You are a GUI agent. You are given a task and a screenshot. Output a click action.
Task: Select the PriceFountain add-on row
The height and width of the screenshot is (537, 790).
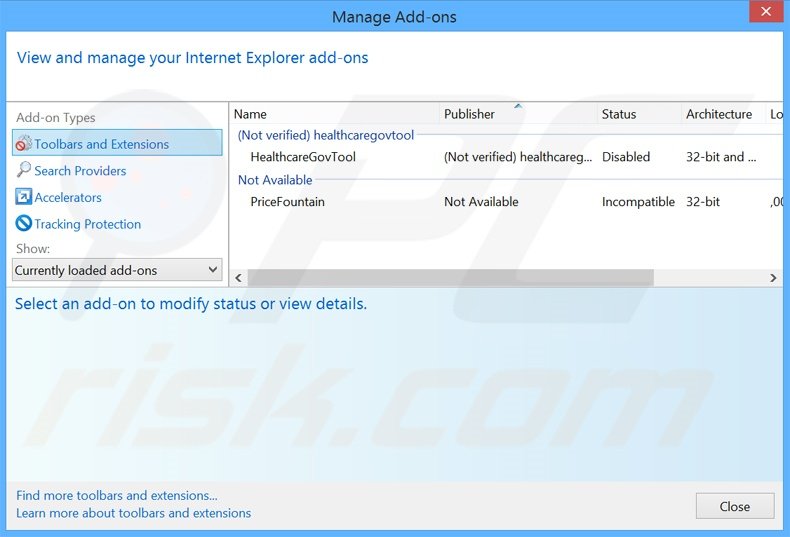(x=506, y=202)
